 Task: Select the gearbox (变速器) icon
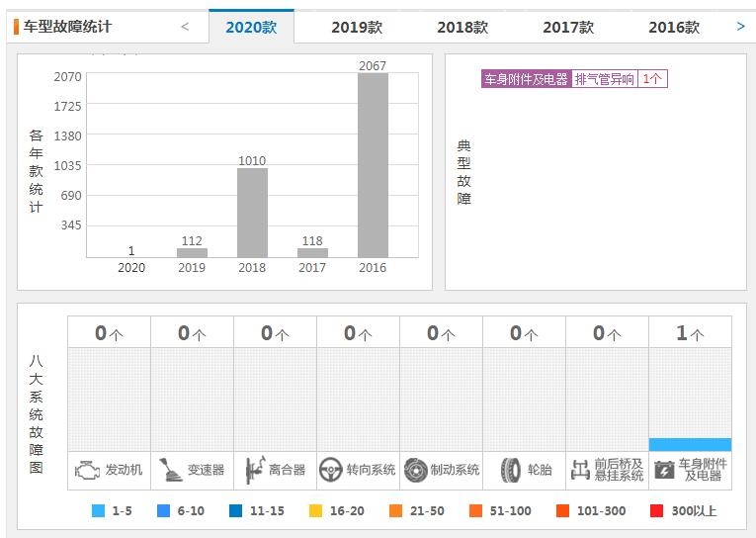click(x=171, y=470)
